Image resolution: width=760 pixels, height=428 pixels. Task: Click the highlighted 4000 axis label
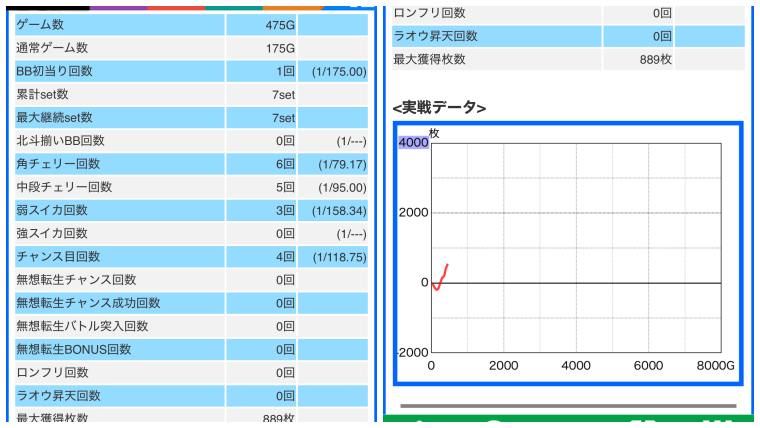click(413, 142)
